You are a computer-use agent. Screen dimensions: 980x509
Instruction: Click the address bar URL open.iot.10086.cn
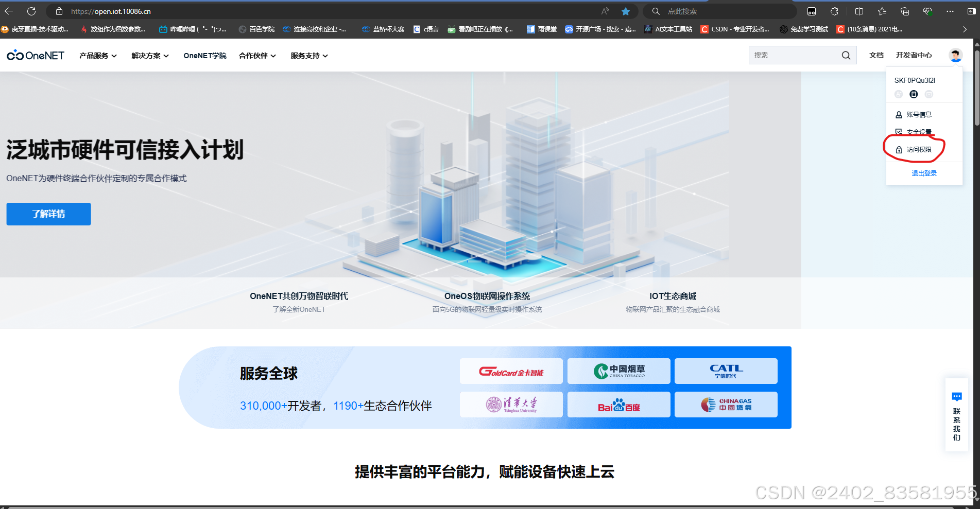point(111,11)
